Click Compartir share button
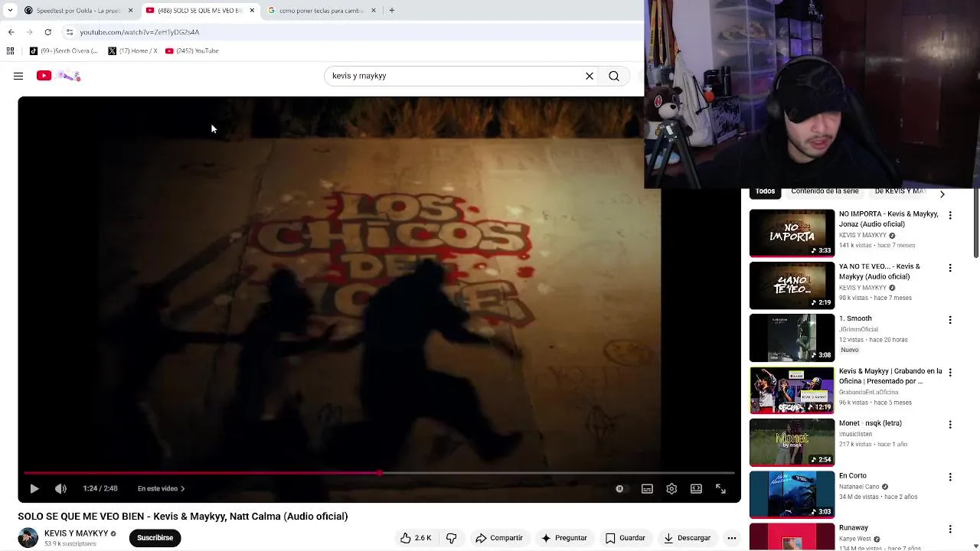Image resolution: width=980 pixels, height=551 pixels. [498, 538]
